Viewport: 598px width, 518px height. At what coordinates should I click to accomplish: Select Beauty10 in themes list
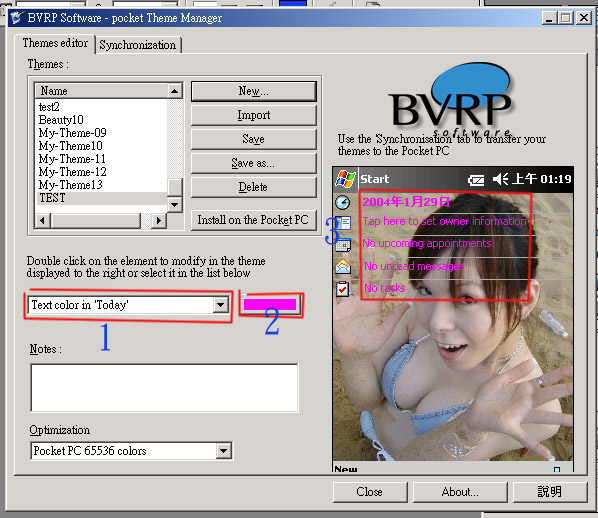61,120
